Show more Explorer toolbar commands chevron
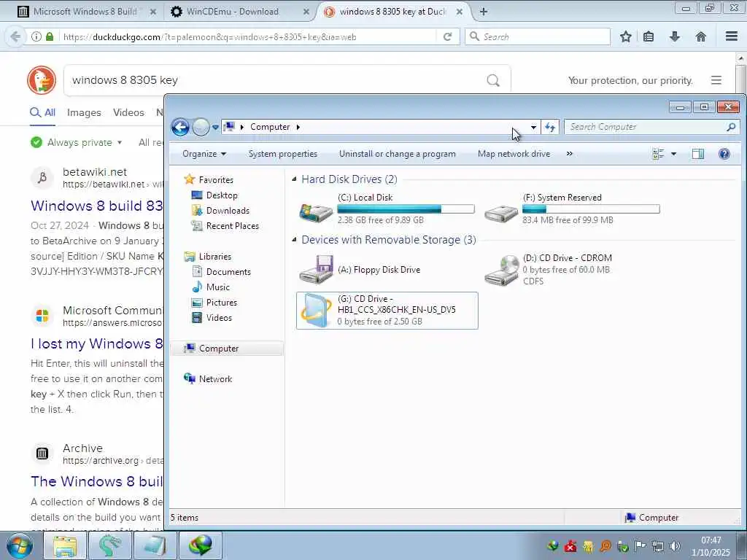 point(569,154)
